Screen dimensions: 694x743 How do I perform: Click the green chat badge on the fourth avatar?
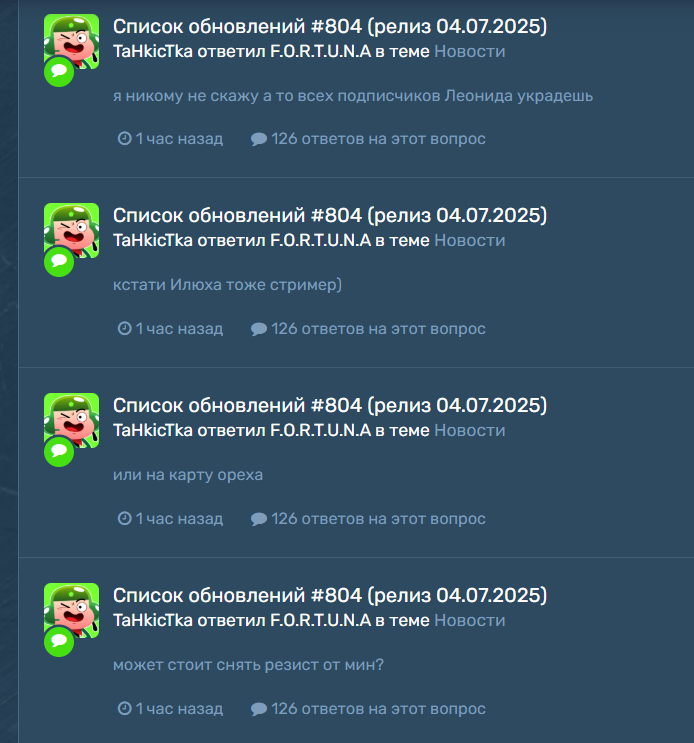pyautogui.click(x=59, y=642)
